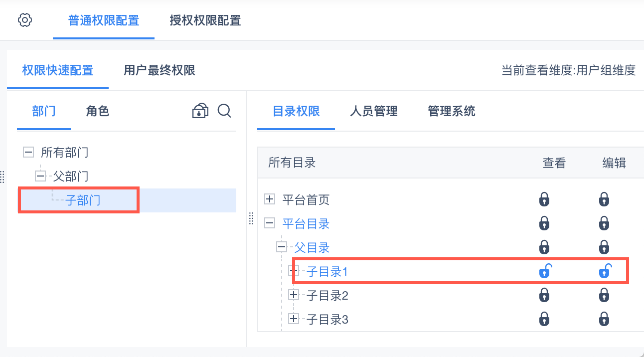This screenshot has height=357, width=644.
Task: Toggle edit lock for 子目录3
Action: coord(604,319)
